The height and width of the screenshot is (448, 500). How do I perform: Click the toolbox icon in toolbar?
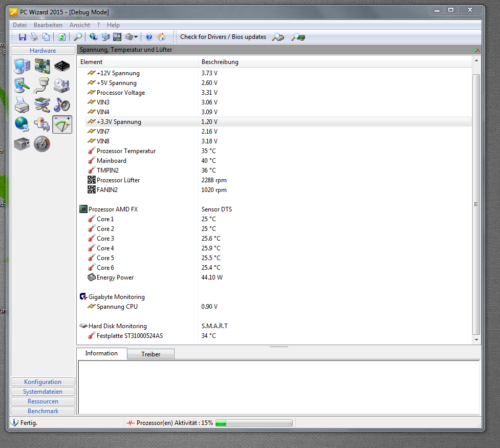point(129,37)
